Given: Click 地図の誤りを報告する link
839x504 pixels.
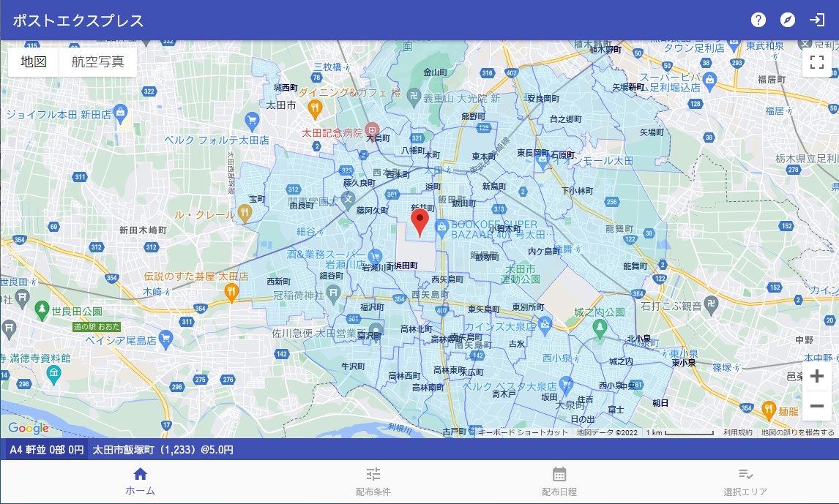Looking at the screenshot, I should click(798, 432).
